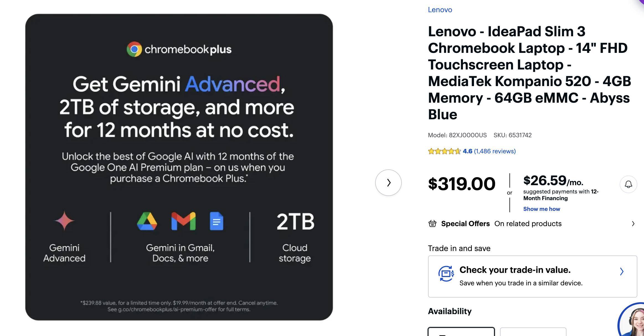Viewport: 644px width, 336px height.
Task: Click the Google Docs icon in the promo
Action: point(217,221)
